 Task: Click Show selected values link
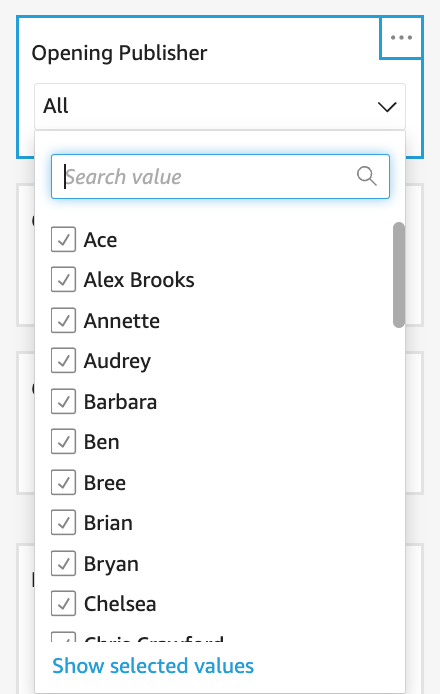point(153,666)
